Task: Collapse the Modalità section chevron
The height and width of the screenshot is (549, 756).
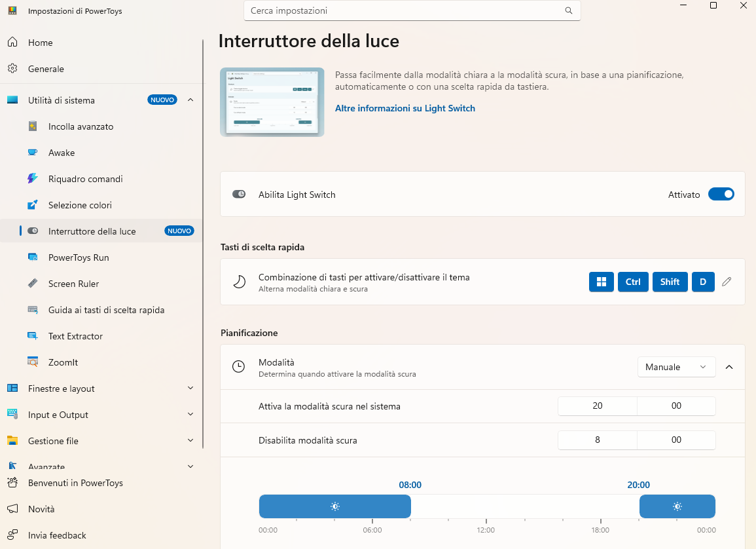Action: coord(729,368)
